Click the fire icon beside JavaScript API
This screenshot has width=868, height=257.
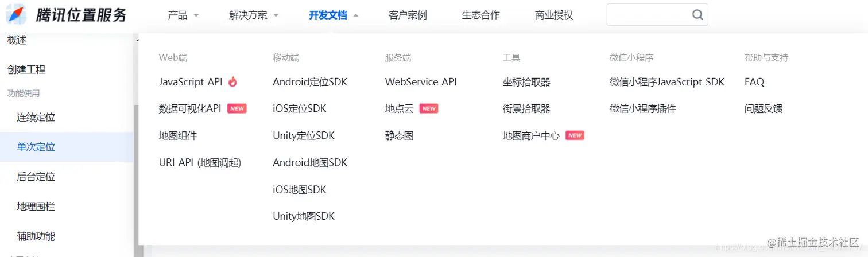[x=232, y=82]
